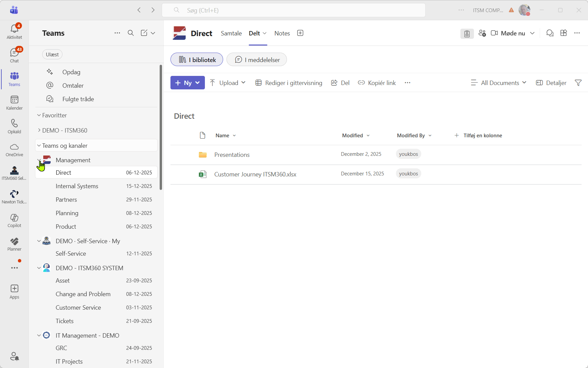Screen dimensions: 588x368
Task: Toggle the Ulæst unread filter
Action: click(52, 54)
